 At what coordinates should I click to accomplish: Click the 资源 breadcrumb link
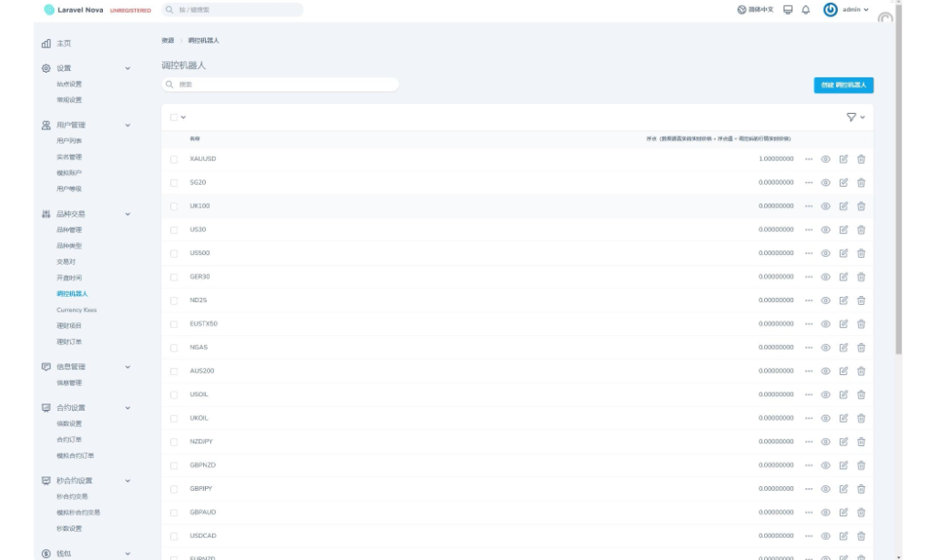168,41
